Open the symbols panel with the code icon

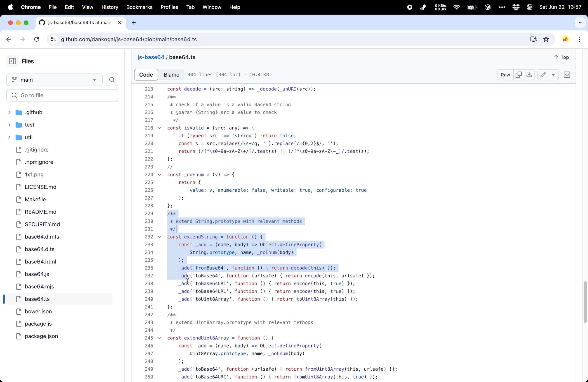click(567, 75)
